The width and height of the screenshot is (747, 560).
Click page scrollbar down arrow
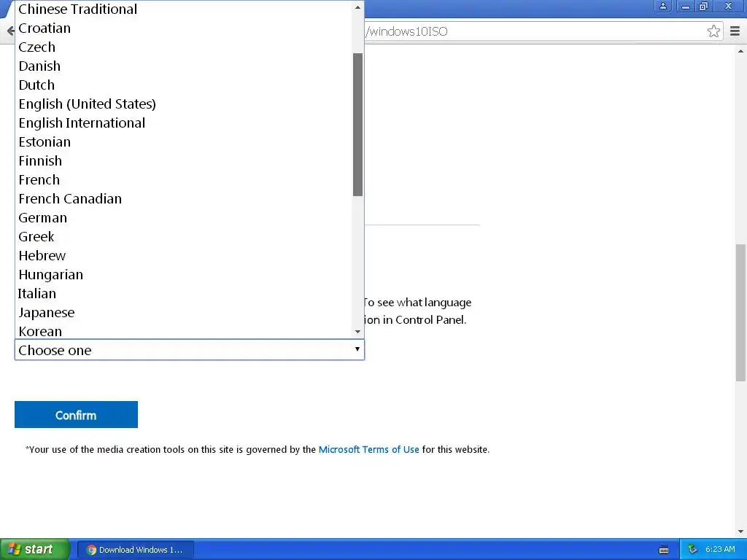pos(740,532)
